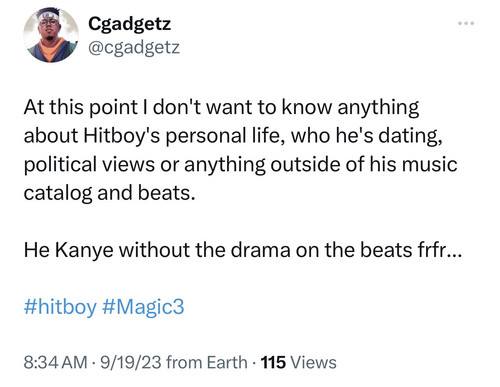Click the 8:34 AM timestamp
The width and height of the screenshot is (500, 387).
click(55, 362)
